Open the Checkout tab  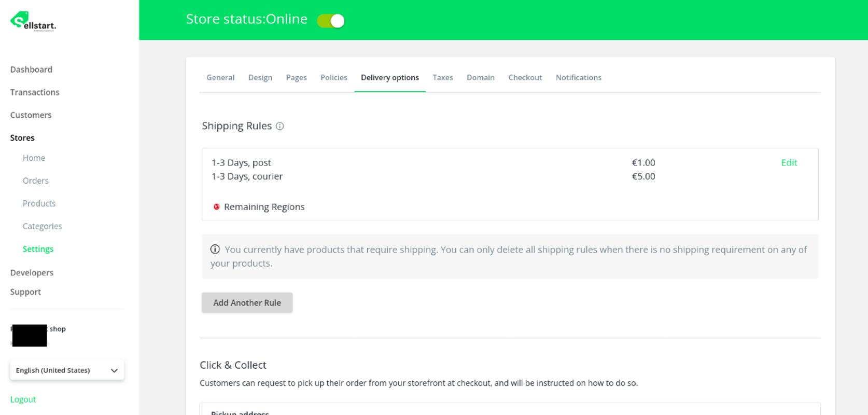pyautogui.click(x=525, y=77)
